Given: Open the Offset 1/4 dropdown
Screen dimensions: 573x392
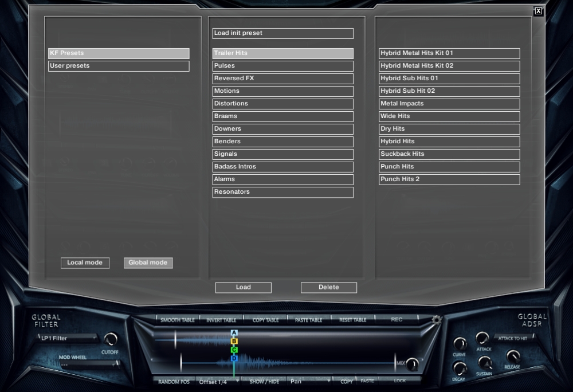Looking at the screenshot, I should [218, 382].
